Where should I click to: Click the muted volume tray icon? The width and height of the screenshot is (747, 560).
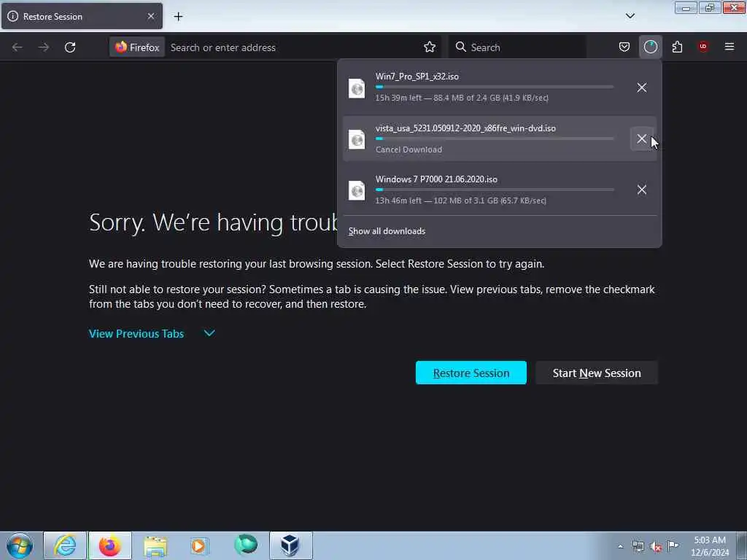click(x=656, y=547)
